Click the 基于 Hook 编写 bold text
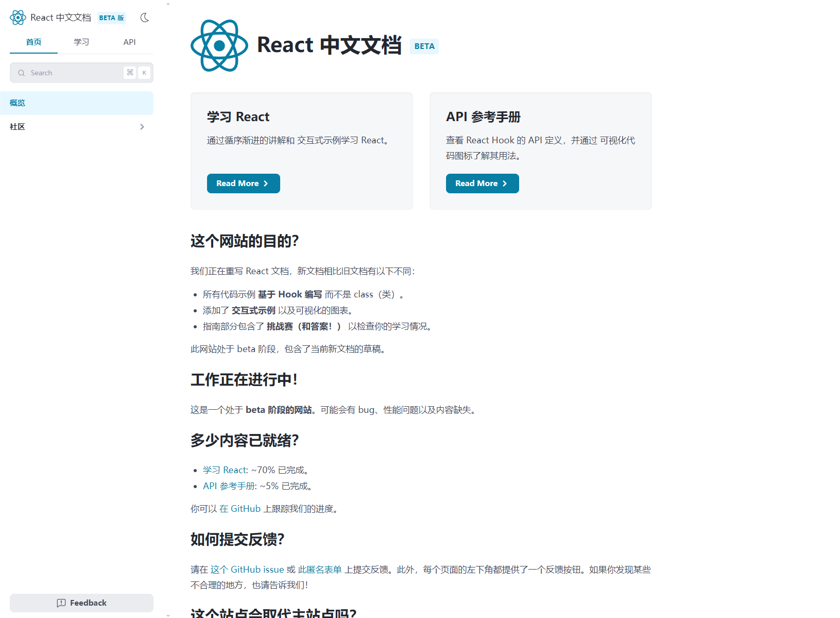Image resolution: width=840 pixels, height=618 pixels. 290,294
